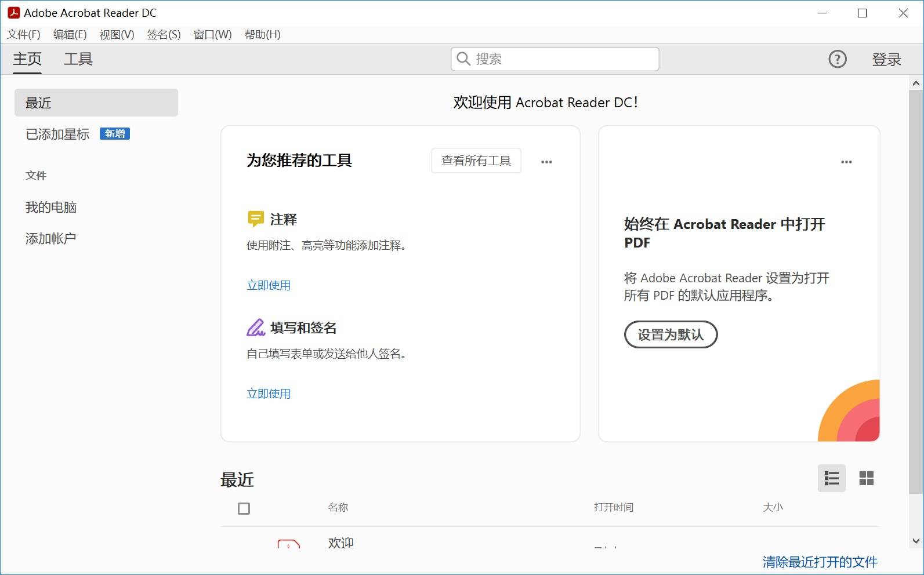This screenshot has width=924, height=575.
Task: Open options menu on recommended tools card
Action: (546, 162)
